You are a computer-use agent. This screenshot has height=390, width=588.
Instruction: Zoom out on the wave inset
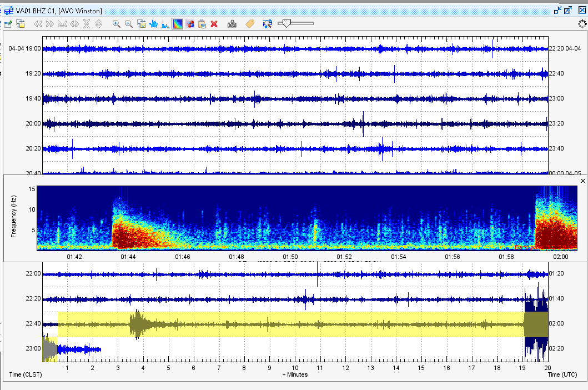(x=129, y=24)
